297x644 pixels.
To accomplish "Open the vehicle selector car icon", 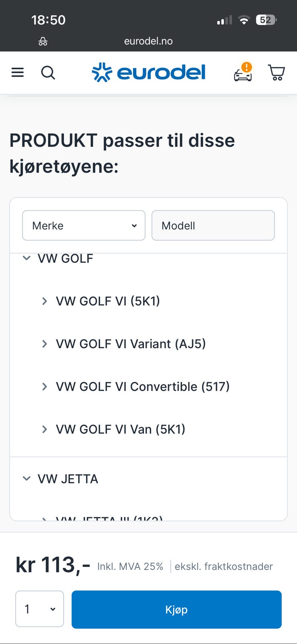I will tap(243, 73).
